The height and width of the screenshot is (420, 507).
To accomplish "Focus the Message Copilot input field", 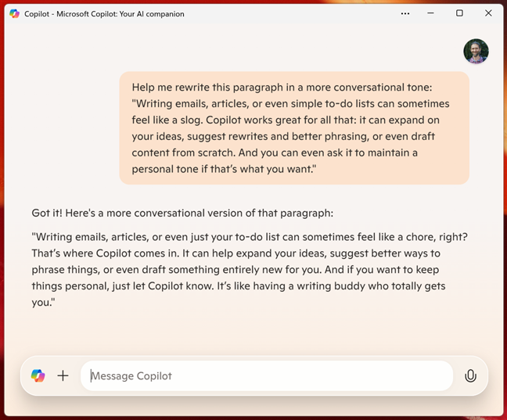I will [267, 375].
